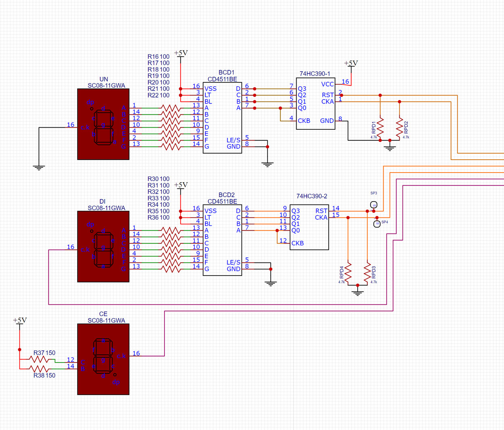Click the 'CE' label above the bottom display
The width and height of the screenshot is (504, 430).
(103, 314)
